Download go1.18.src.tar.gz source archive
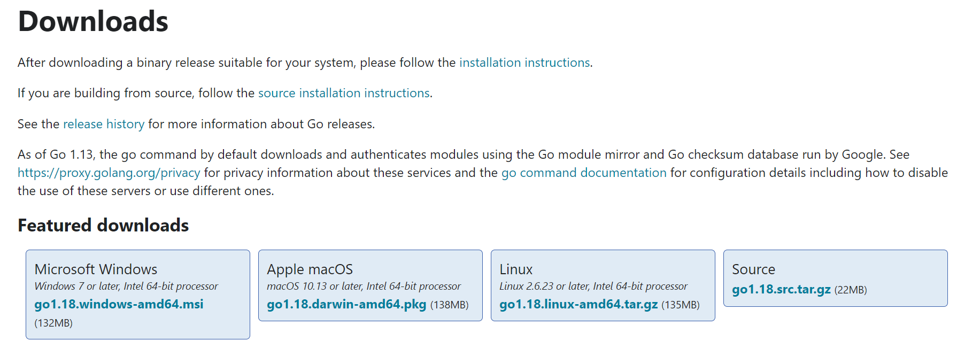The width and height of the screenshot is (980, 356). (x=781, y=289)
